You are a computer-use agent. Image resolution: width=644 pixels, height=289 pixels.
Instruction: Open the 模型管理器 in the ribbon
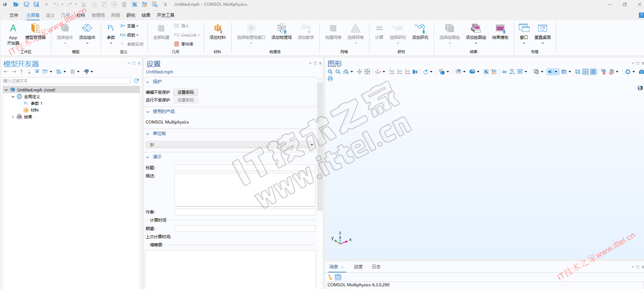35,32
